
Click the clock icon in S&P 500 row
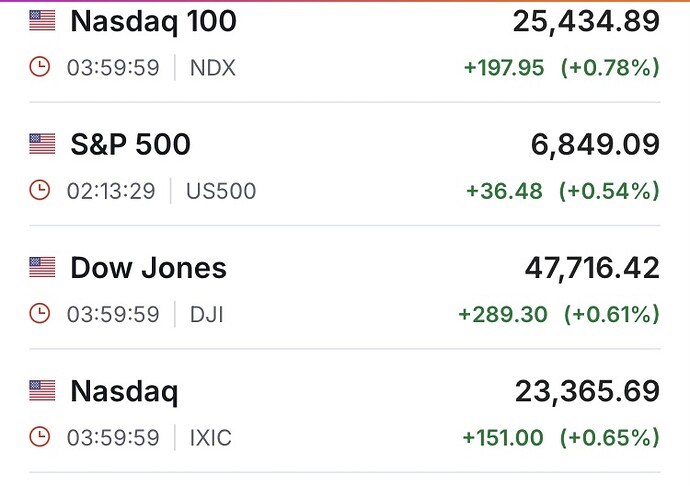point(40,191)
